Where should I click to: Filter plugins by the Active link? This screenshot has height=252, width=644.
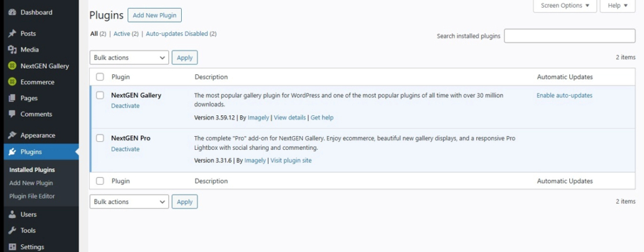121,34
